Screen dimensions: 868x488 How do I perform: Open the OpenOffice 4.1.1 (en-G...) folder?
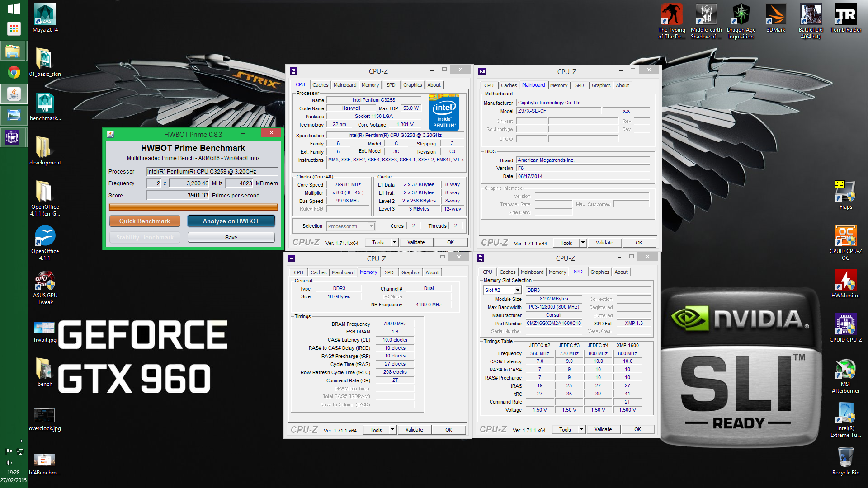45,198
